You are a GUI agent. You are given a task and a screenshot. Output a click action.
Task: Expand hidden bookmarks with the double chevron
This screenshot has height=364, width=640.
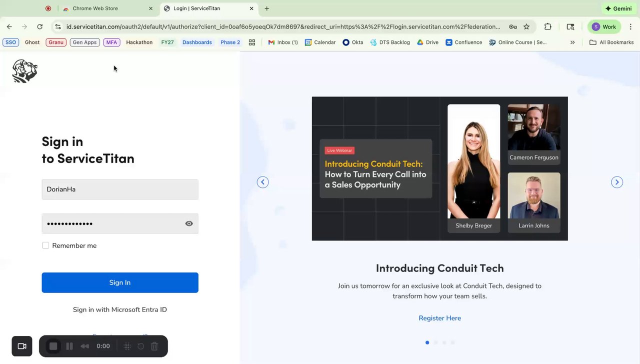[572, 42]
